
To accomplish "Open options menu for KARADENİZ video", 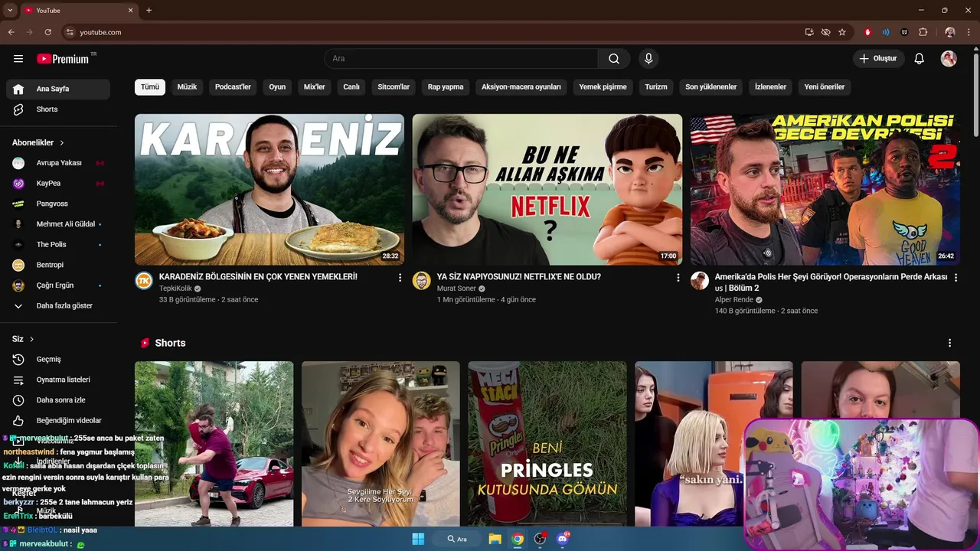I will pyautogui.click(x=400, y=278).
